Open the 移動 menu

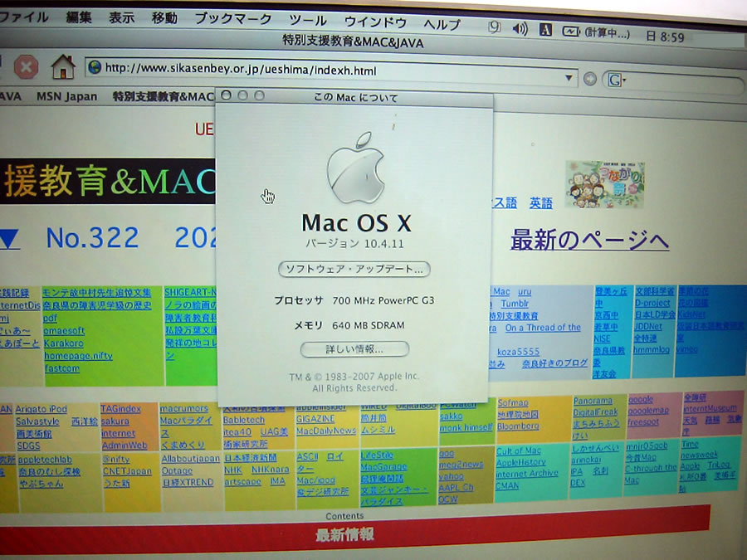[164, 18]
